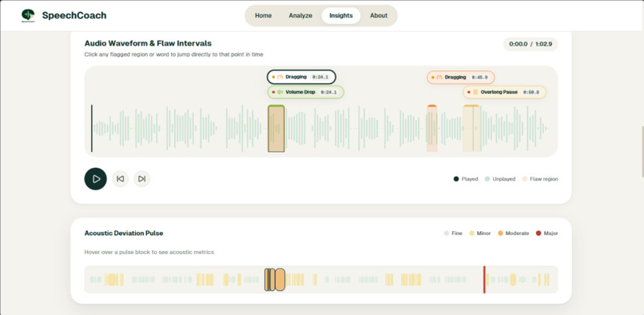Skip to next flaw button
644x315 pixels.
(x=141, y=179)
